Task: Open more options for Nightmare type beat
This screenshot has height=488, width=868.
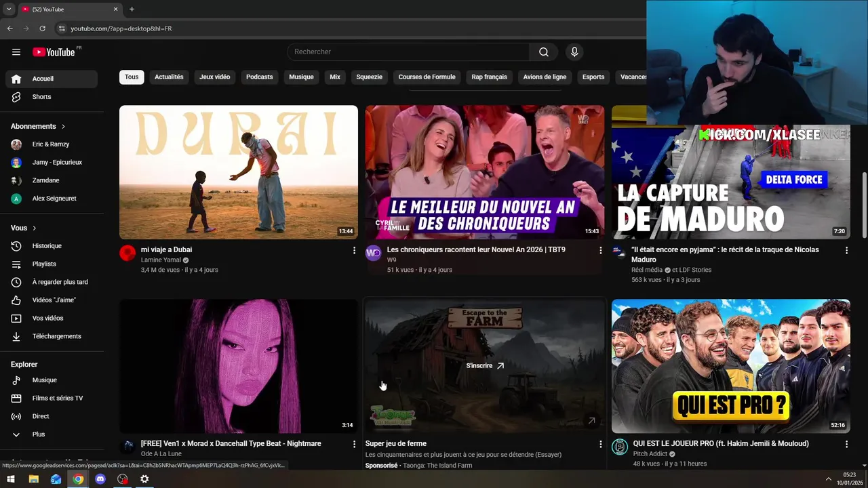Action: point(354,444)
